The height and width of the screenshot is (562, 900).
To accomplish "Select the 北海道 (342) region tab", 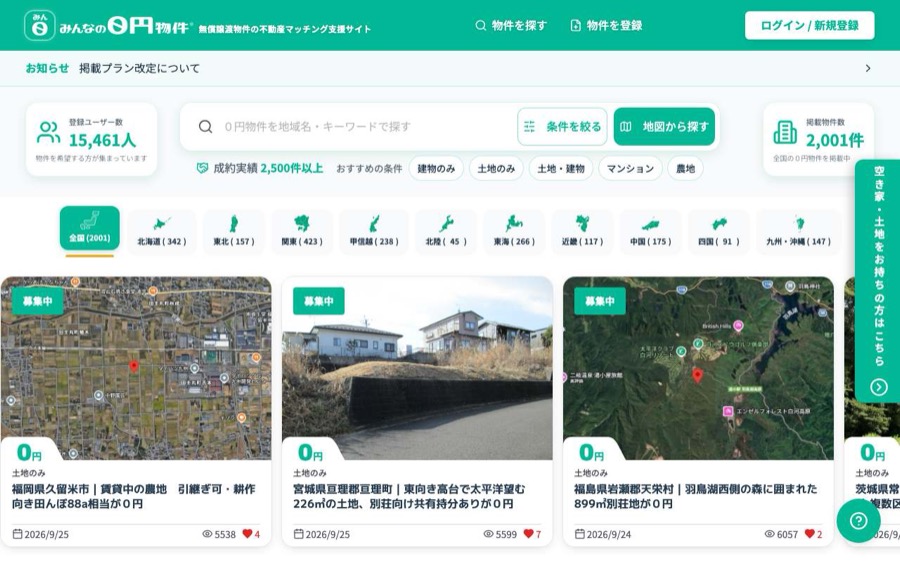I will 162,231.
